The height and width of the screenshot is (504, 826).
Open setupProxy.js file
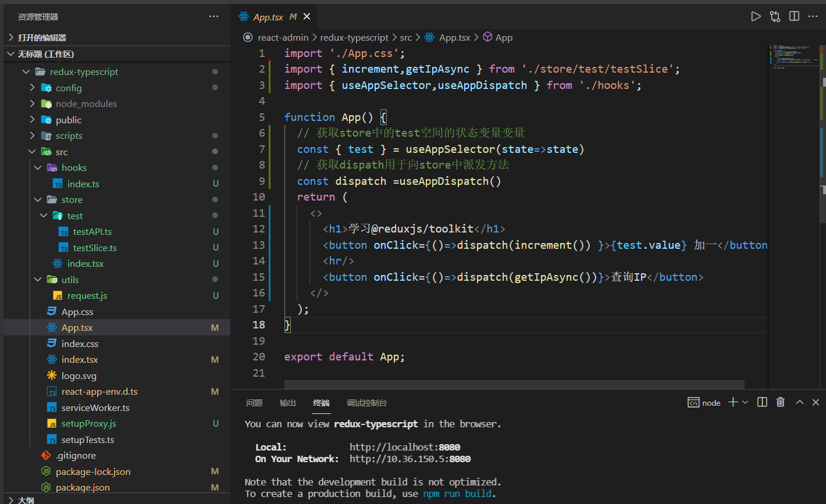88,423
